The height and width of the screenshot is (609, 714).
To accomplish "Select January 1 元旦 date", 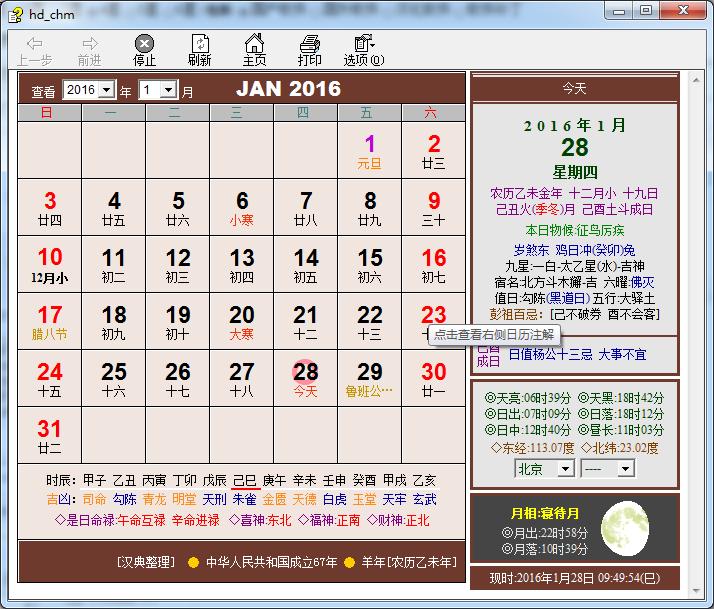I will [x=369, y=150].
